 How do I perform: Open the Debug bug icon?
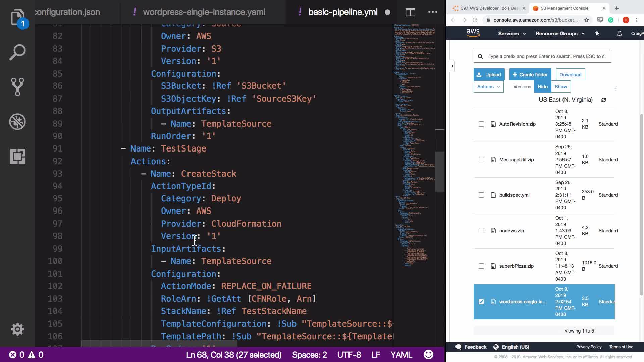(x=17, y=122)
